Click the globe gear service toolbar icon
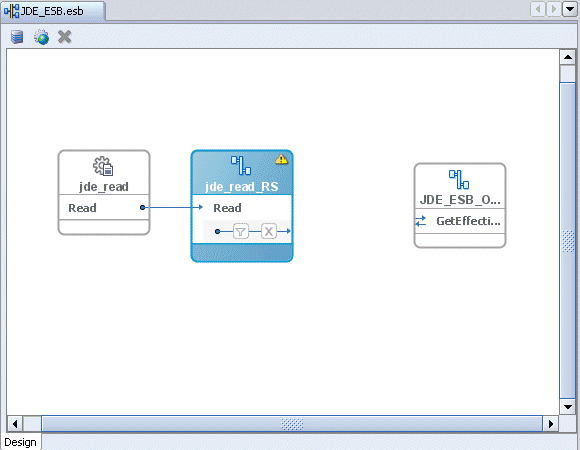Viewport: 580px width, 450px height. click(x=41, y=37)
